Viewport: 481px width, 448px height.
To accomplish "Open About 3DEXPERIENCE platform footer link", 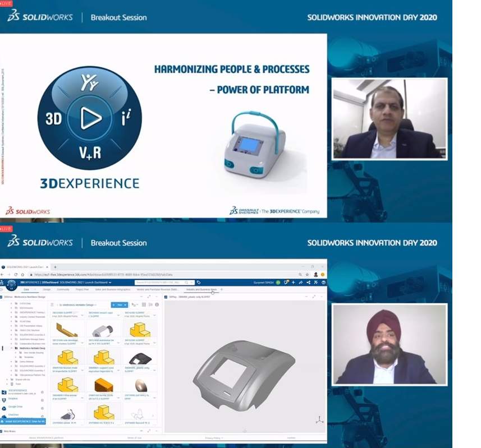I will [46, 438].
